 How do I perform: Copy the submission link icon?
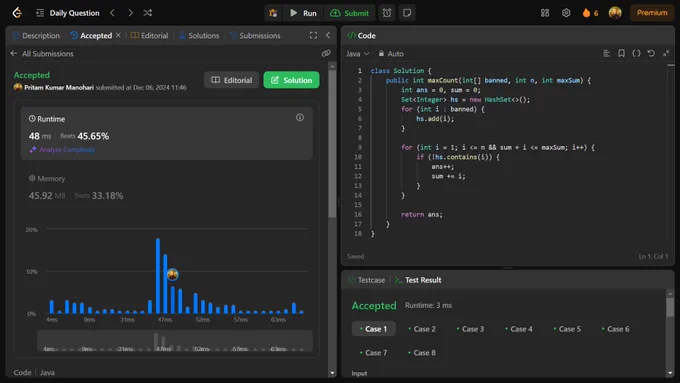(x=326, y=53)
